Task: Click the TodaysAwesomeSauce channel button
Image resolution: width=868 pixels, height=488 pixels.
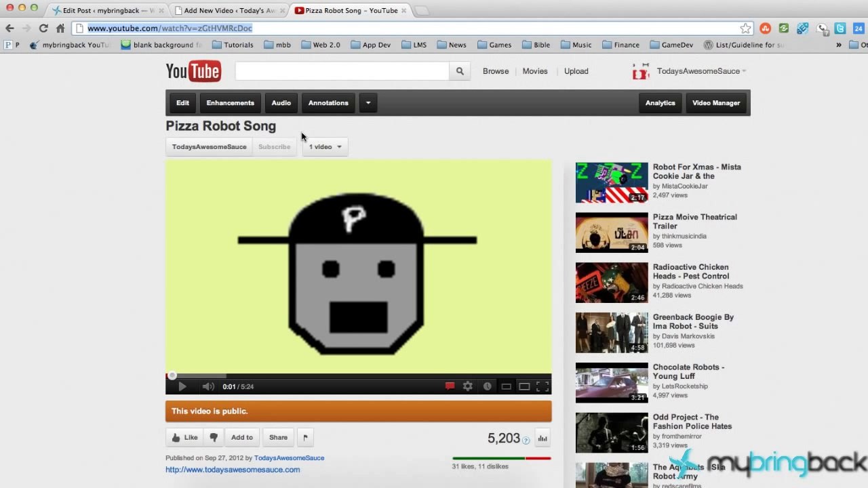Action: 209,147
